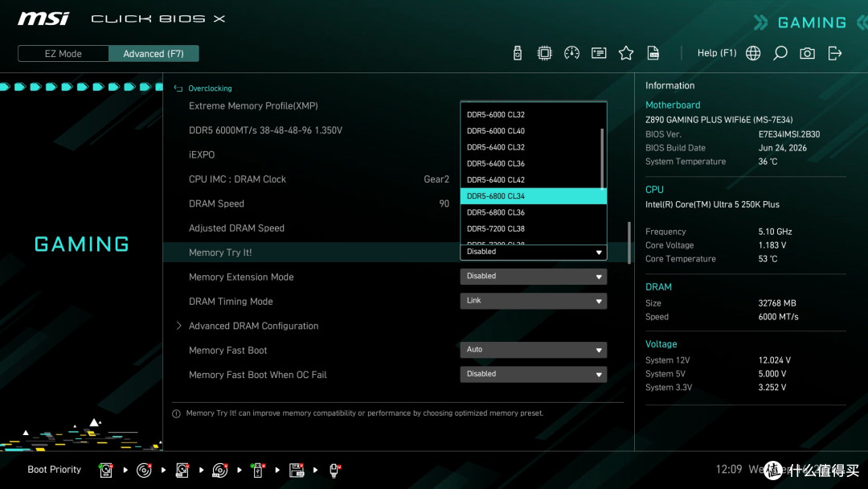Select the DRAM Speed setting row
868x489 pixels.
coord(216,203)
